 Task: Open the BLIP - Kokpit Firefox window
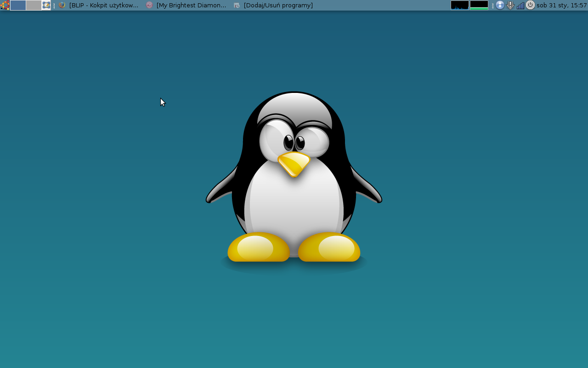tap(99, 5)
